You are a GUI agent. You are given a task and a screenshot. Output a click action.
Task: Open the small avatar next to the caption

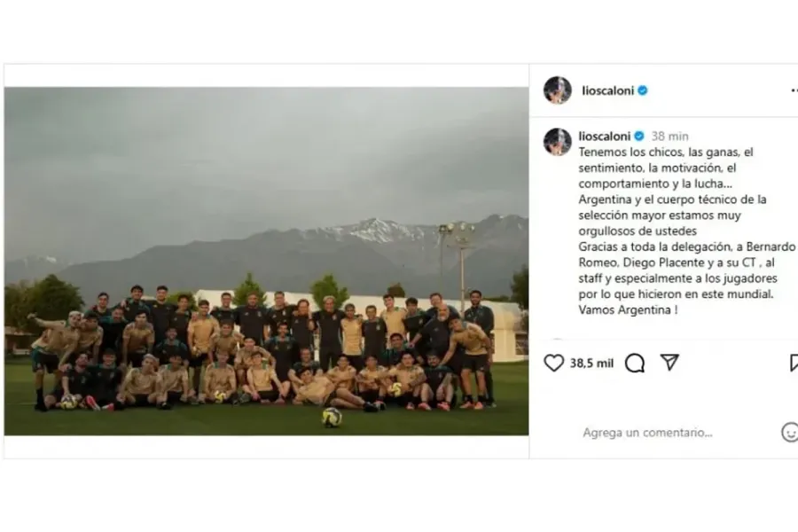coord(558,141)
